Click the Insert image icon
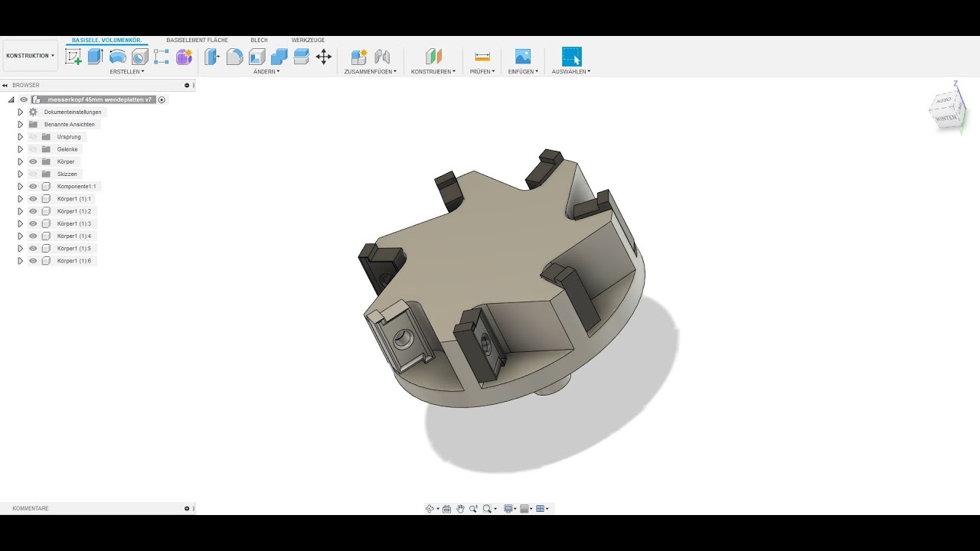Viewport: 980px width, 551px height. click(523, 57)
